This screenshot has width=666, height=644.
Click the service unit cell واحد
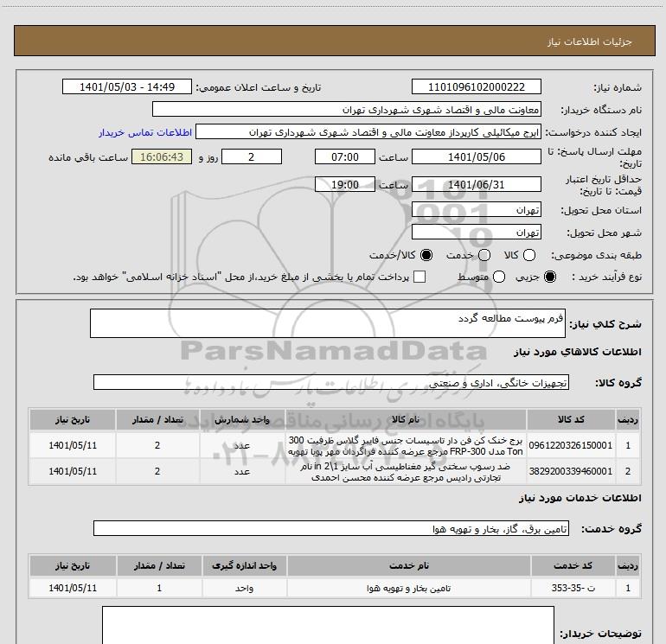click(244, 589)
